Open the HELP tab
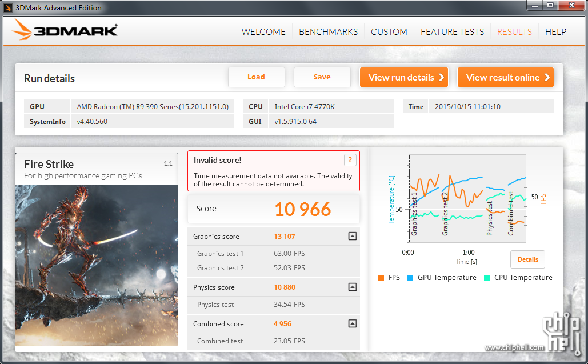 pyautogui.click(x=556, y=32)
